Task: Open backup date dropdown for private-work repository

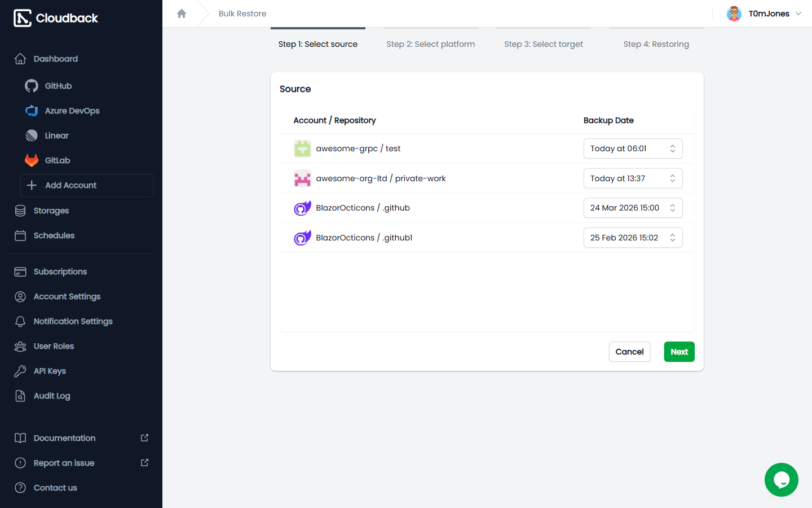Action: 633,178
